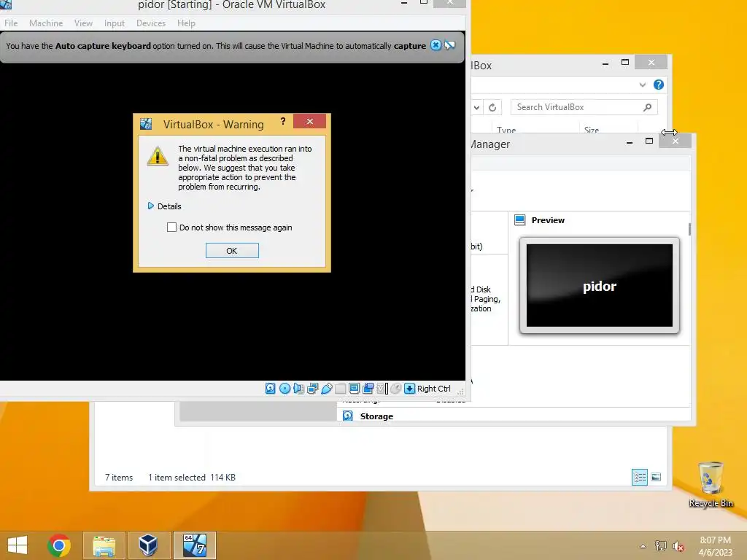Click the virtualization features V icon
This screenshot has width=747, height=560.
pyautogui.click(x=382, y=389)
